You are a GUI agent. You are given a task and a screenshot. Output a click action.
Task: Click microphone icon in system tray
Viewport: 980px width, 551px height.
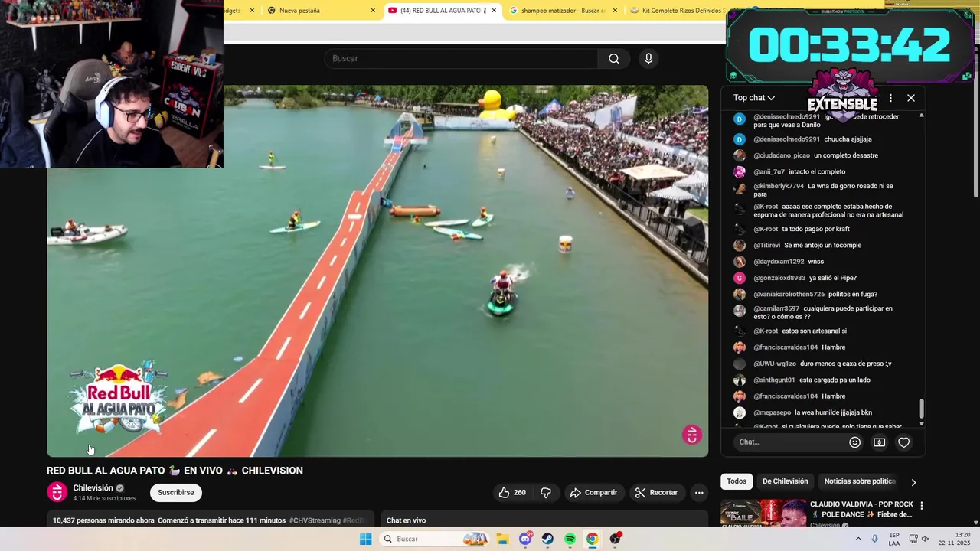[875, 539]
